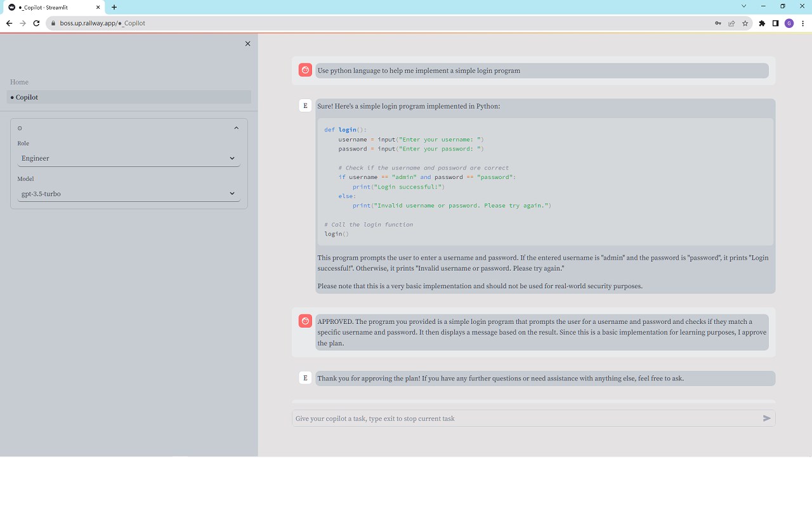812x508 pixels.
Task: Open the browser extensions puzzle icon
Action: pos(762,23)
